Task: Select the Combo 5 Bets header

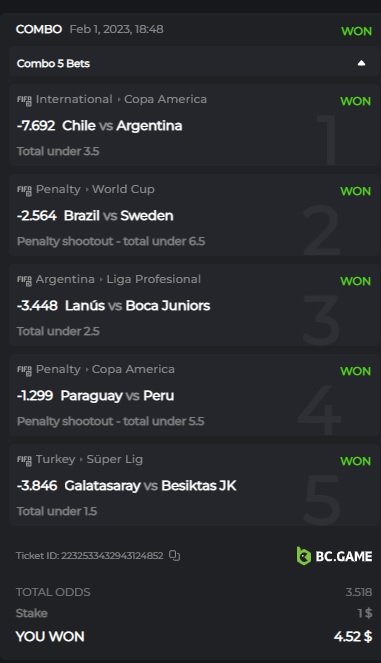Action: pyautogui.click(x=53, y=63)
